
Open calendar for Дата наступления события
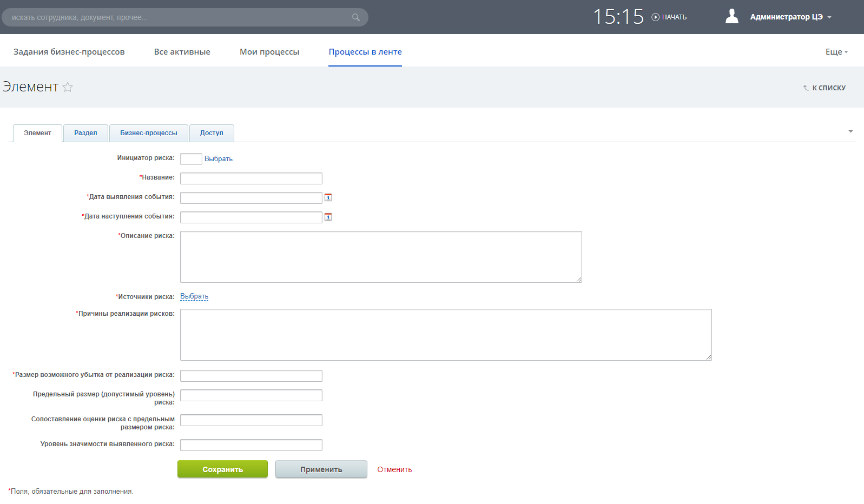click(x=328, y=217)
